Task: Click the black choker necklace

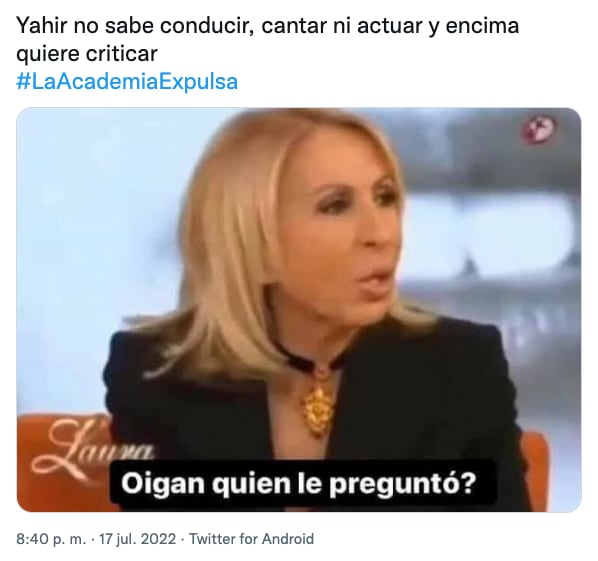Action: coord(305,358)
